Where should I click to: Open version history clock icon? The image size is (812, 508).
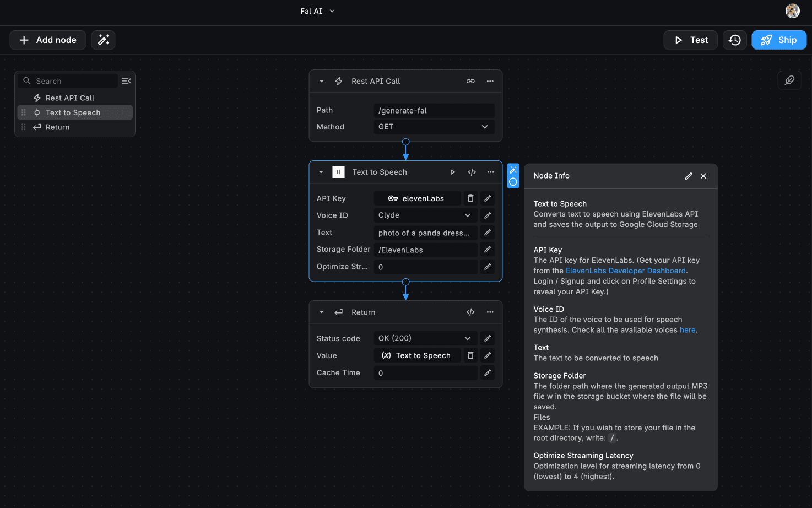tap(734, 40)
